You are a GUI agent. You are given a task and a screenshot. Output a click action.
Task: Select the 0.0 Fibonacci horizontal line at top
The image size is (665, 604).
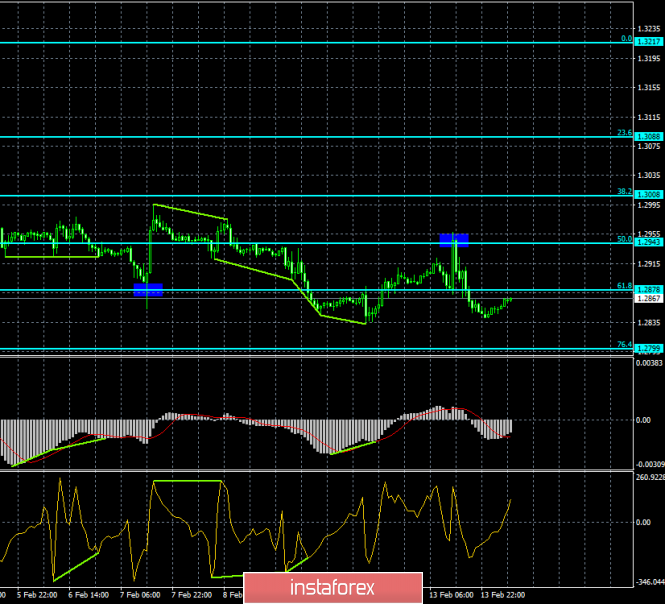(300, 42)
